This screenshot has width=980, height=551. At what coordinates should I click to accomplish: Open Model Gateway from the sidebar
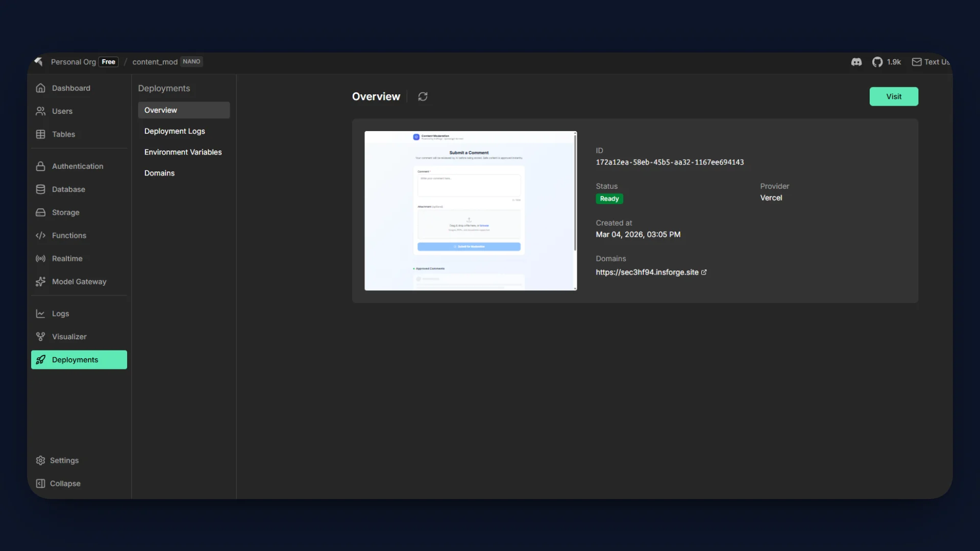79,282
